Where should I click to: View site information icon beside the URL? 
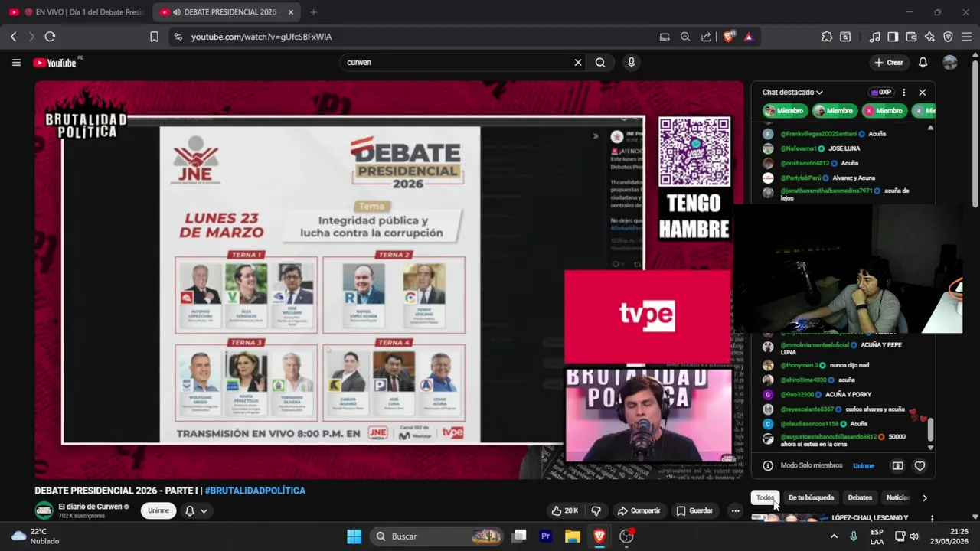pos(178,37)
